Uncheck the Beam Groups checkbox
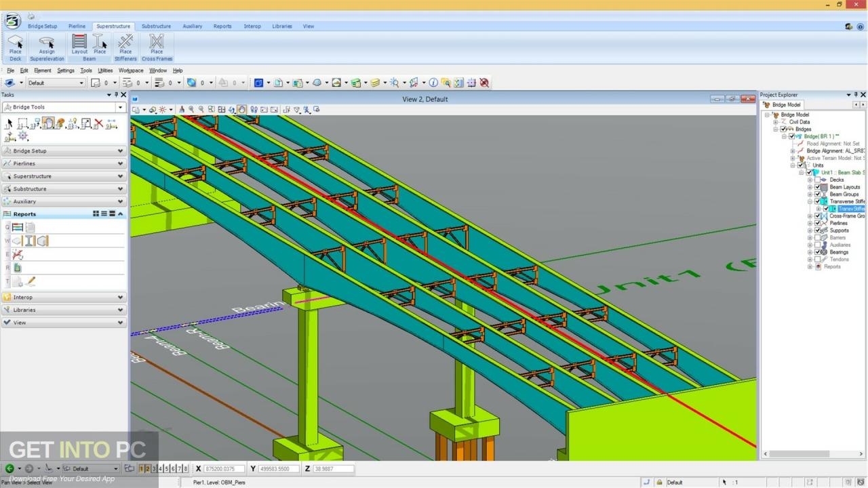Viewport: 868px width, 488px height. coord(817,195)
